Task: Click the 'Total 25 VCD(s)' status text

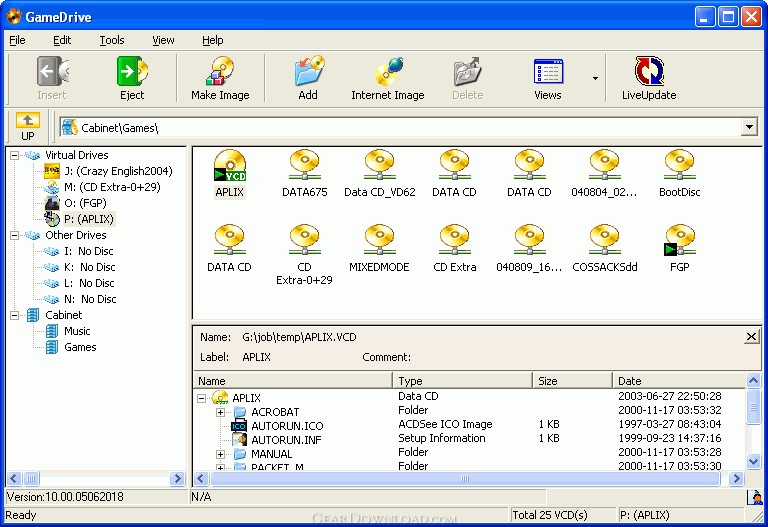Action: click(550, 515)
